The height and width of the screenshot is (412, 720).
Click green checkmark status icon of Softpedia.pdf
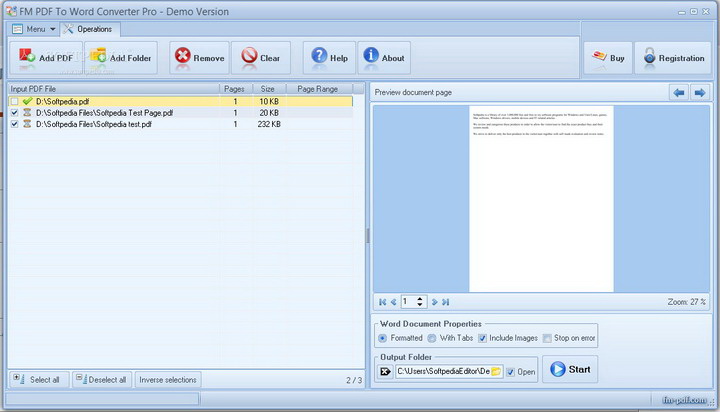coord(28,101)
